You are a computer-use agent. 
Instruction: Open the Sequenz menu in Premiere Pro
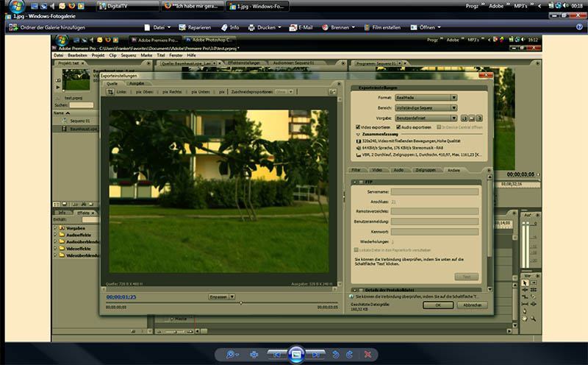pyautogui.click(x=128, y=55)
